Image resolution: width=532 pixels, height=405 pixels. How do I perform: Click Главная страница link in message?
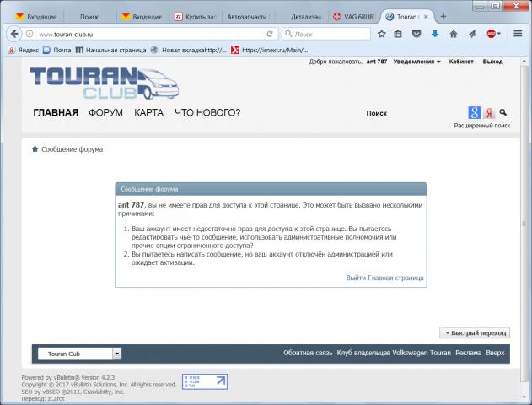pyautogui.click(x=396, y=278)
